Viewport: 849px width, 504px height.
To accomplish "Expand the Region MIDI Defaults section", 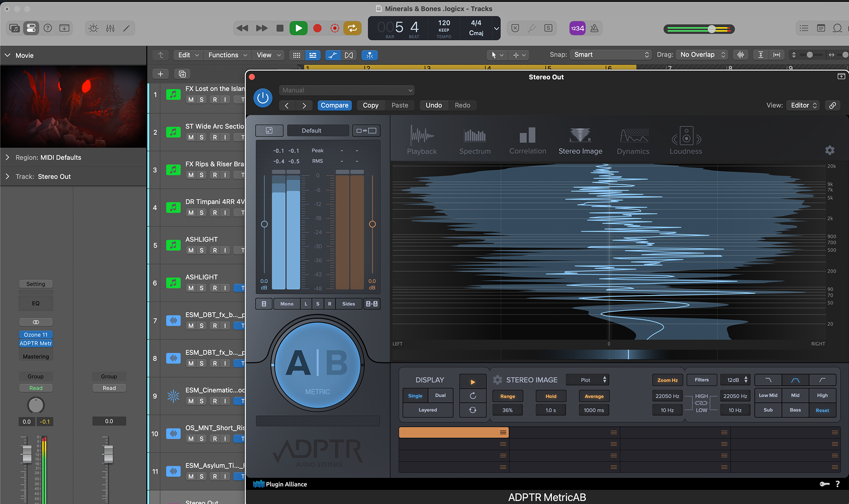I will (8, 157).
